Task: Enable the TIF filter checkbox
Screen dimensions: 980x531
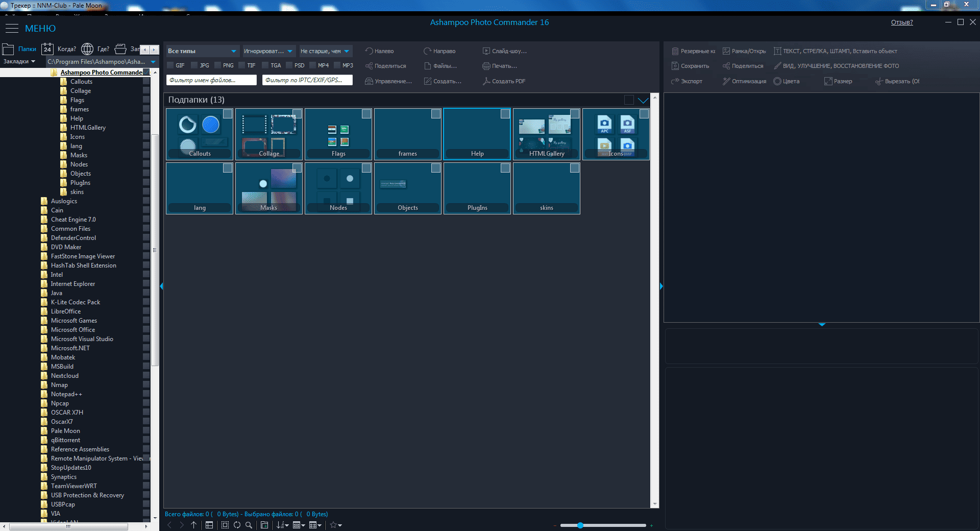Action: 242,65
